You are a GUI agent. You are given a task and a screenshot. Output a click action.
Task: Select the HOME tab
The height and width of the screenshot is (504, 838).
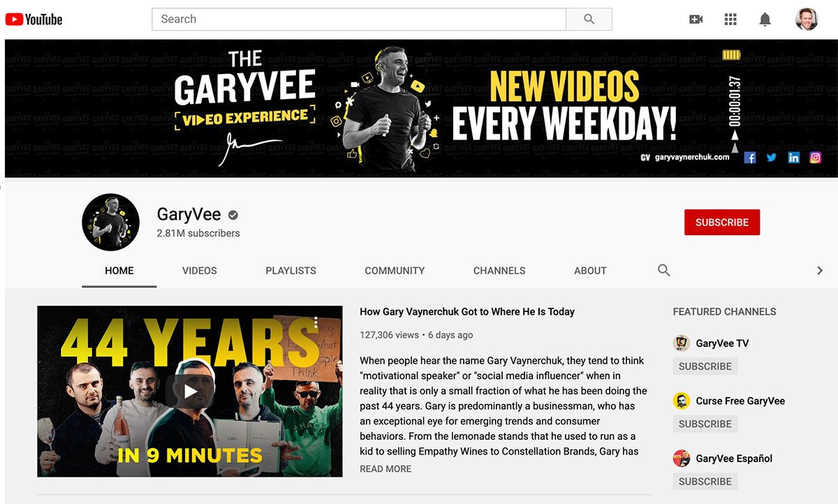(x=119, y=270)
